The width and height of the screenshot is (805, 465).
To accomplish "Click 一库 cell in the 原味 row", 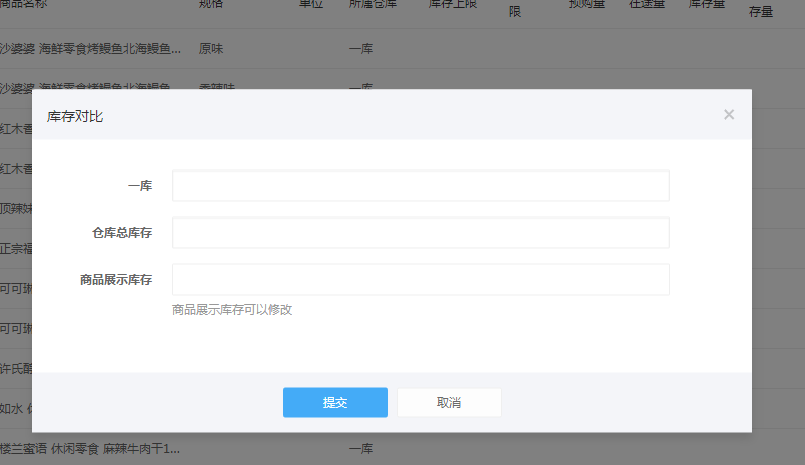I will click(x=361, y=49).
